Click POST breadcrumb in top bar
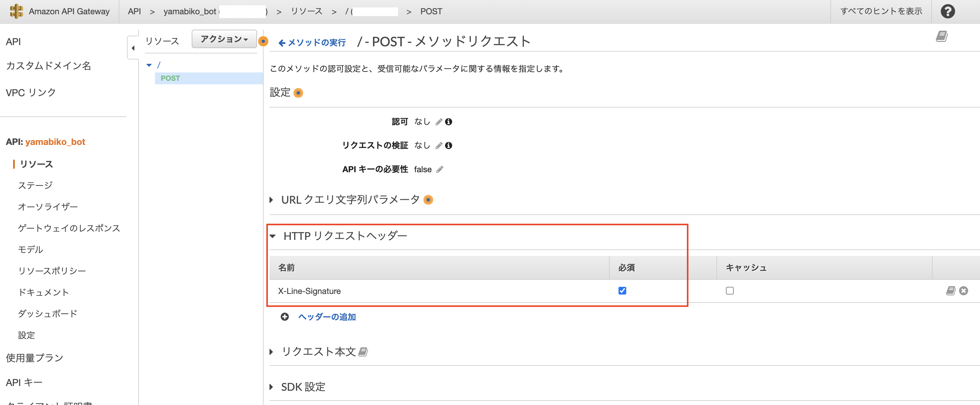The height and width of the screenshot is (405, 980). click(x=431, y=11)
